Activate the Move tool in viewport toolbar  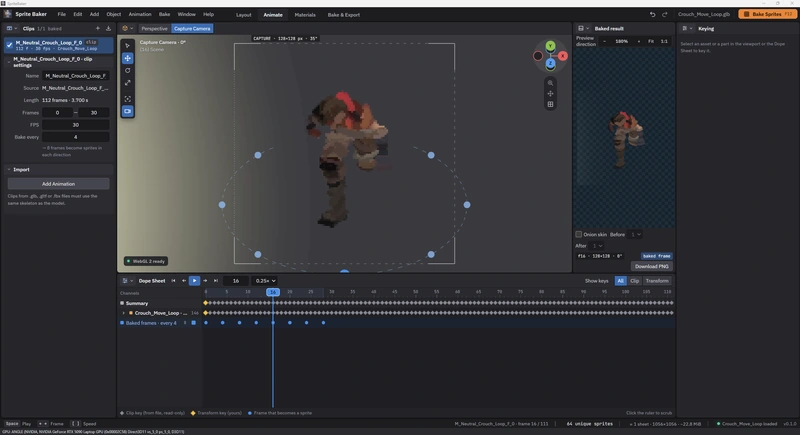(128, 58)
